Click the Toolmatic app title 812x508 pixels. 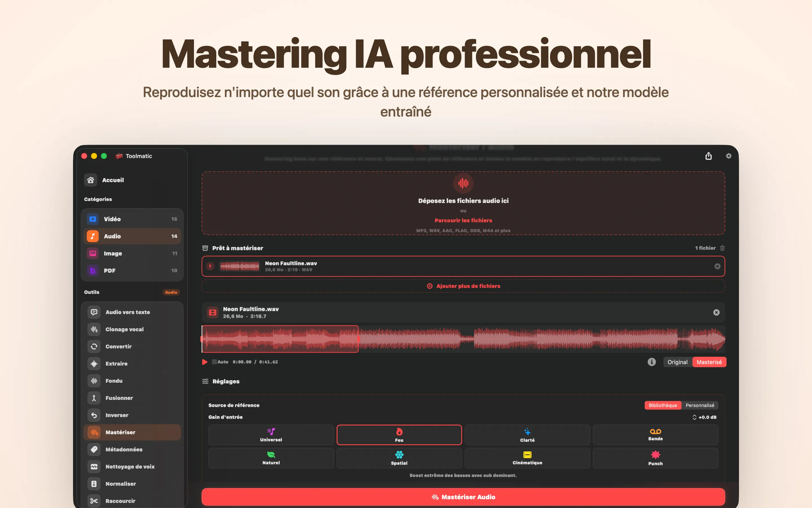[139, 156]
